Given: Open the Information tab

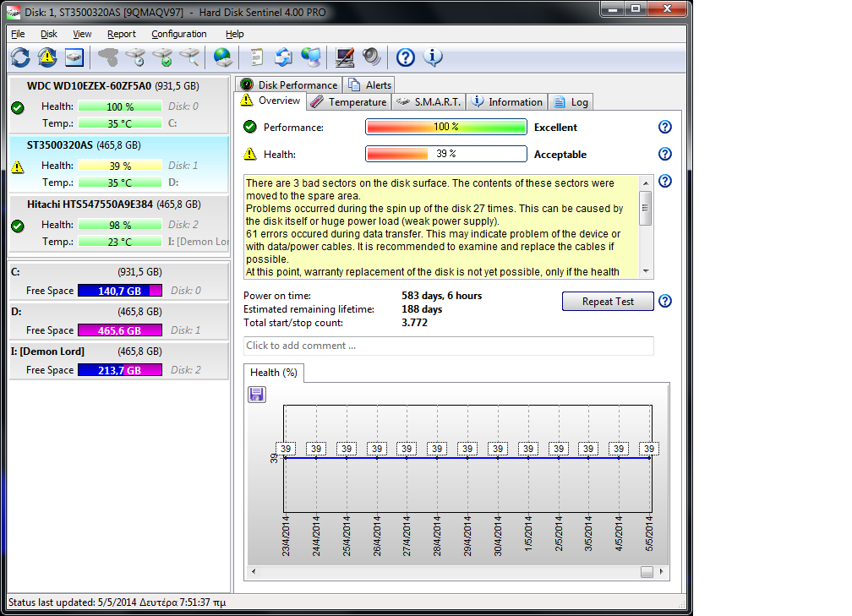Looking at the screenshot, I should pos(506,102).
